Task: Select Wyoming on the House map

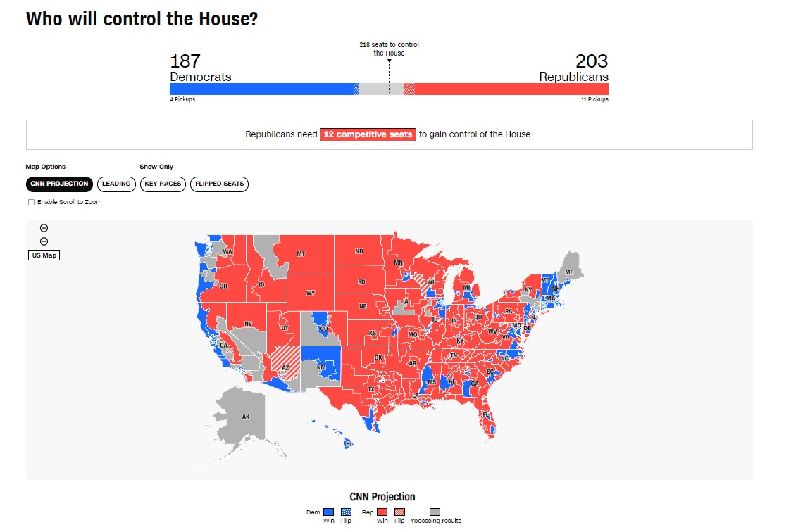Action: [310, 292]
